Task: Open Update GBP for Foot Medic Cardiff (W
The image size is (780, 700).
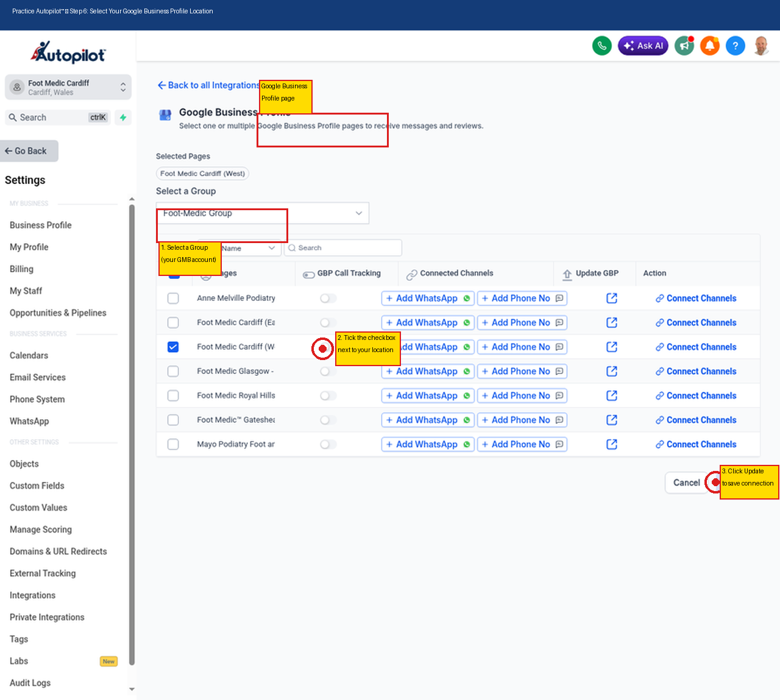Action: (x=612, y=347)
